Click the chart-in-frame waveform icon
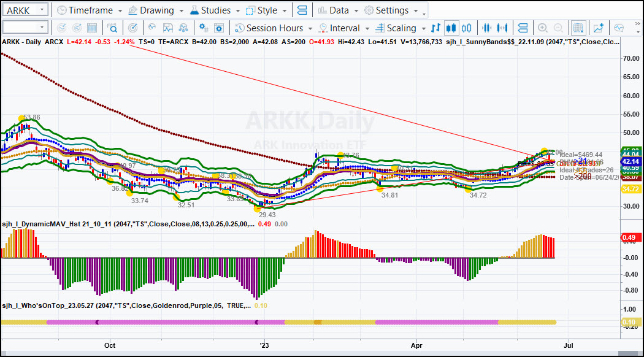 click(167, 28)
